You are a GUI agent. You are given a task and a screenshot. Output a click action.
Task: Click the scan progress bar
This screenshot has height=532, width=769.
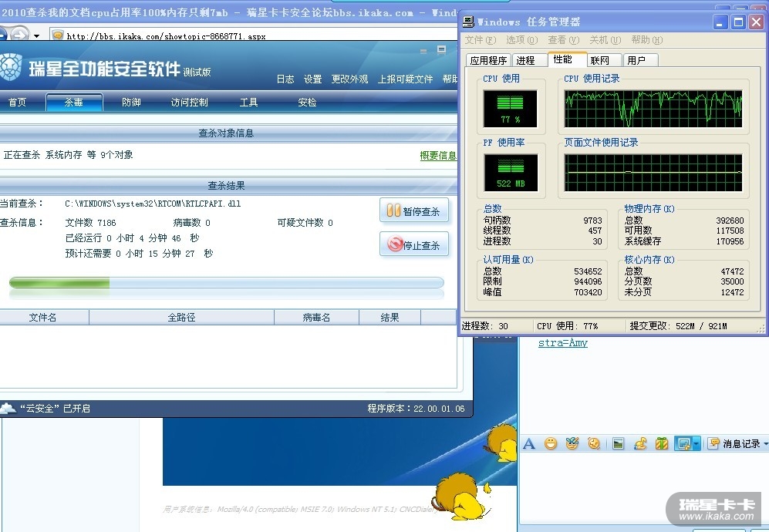tap(227, 283)
